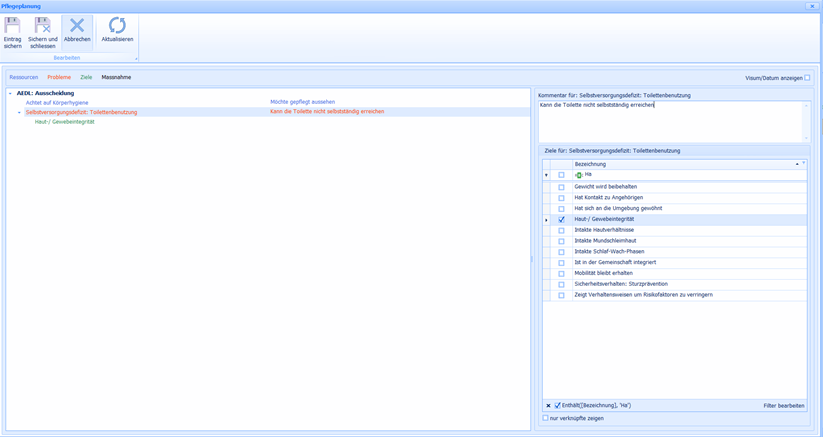Tick the nur verknüpfte zeigen checkbox
This screenshot has height=437, width=823.
coord(545,418)
